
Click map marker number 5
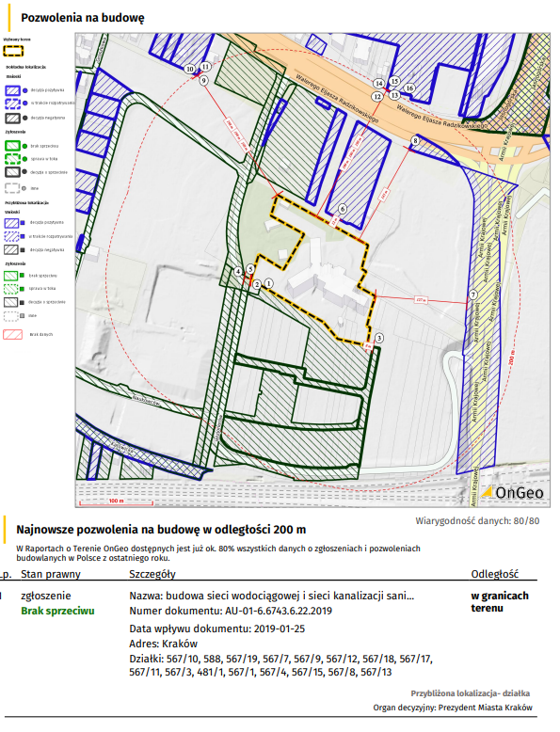[250, 269]
